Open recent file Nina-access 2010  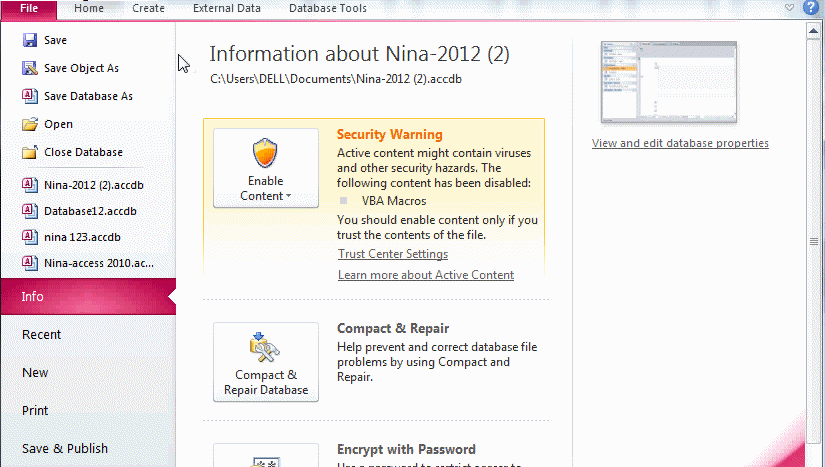98,263
